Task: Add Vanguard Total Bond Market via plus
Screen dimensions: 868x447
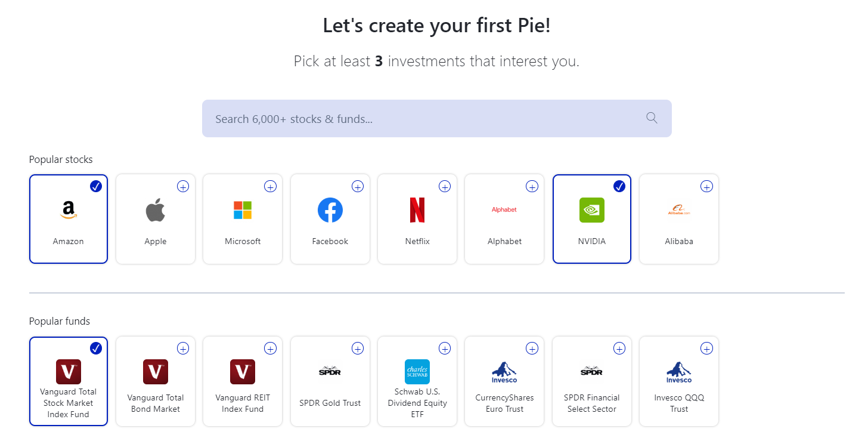Action: (183, 348)
